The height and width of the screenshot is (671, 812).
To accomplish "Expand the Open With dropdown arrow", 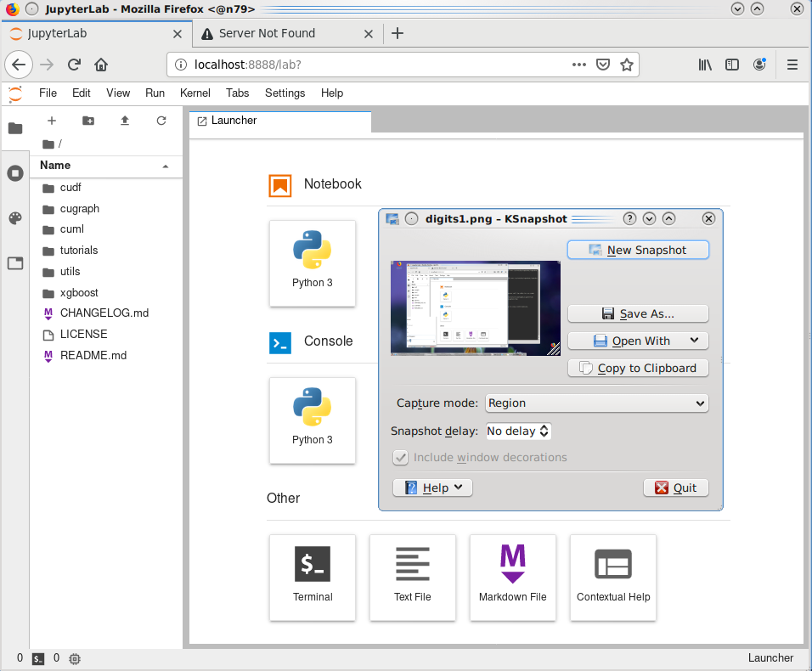I will coord(695,340).
